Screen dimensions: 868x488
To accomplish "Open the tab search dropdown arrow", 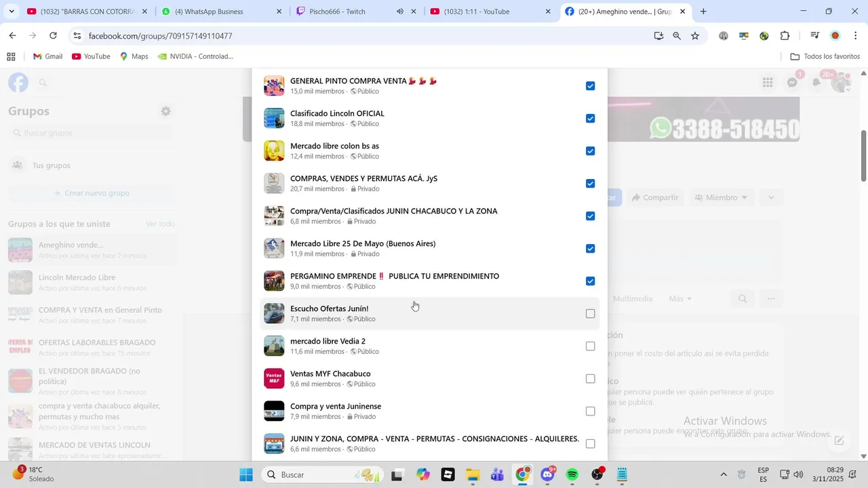I will point(12,12).
